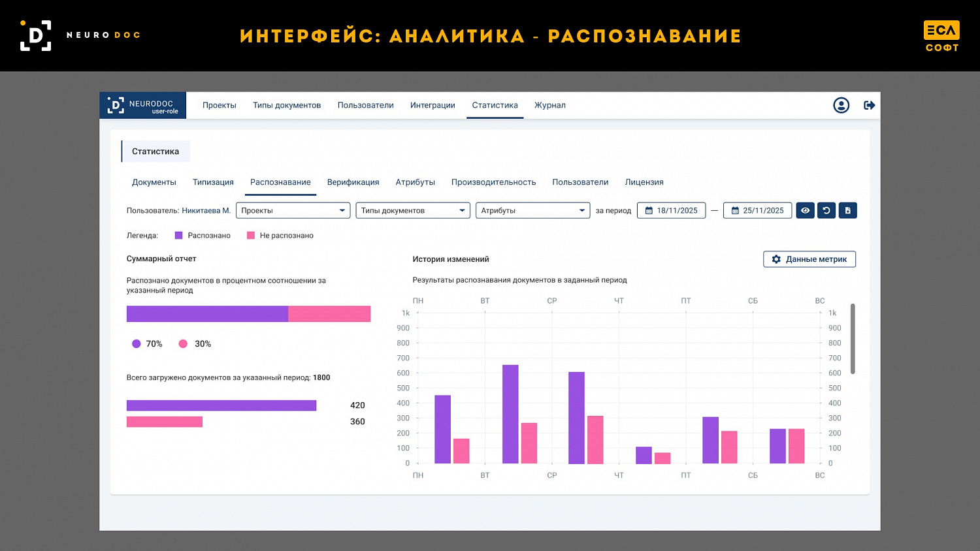Click the logout icon
The width and height of the screenshot is (980, 551).
tap(869, 105)
